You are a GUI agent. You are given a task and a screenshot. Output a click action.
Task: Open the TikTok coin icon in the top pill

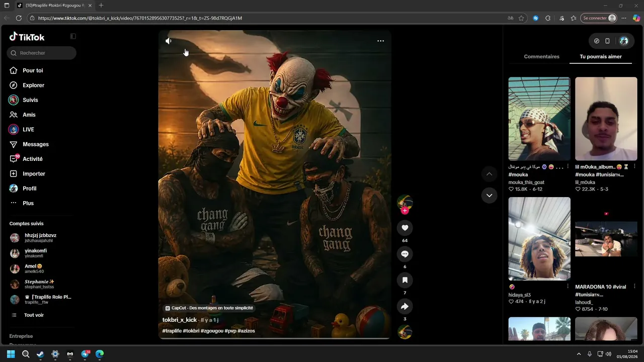point(597,41)
